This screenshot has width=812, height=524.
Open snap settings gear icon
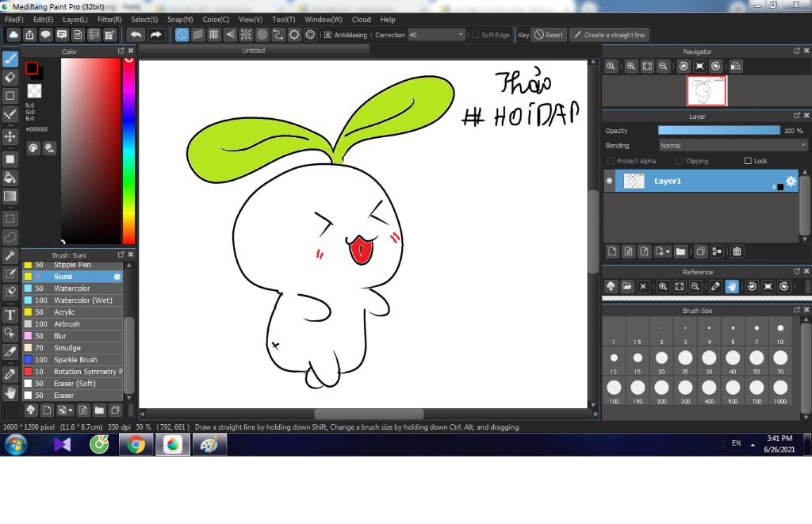point(310,35)
